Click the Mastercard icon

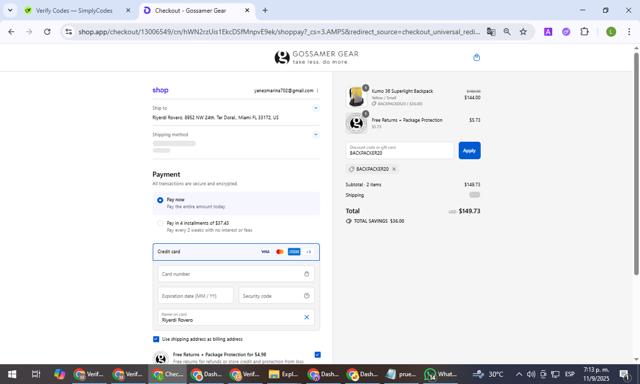(x=280, y=252)
